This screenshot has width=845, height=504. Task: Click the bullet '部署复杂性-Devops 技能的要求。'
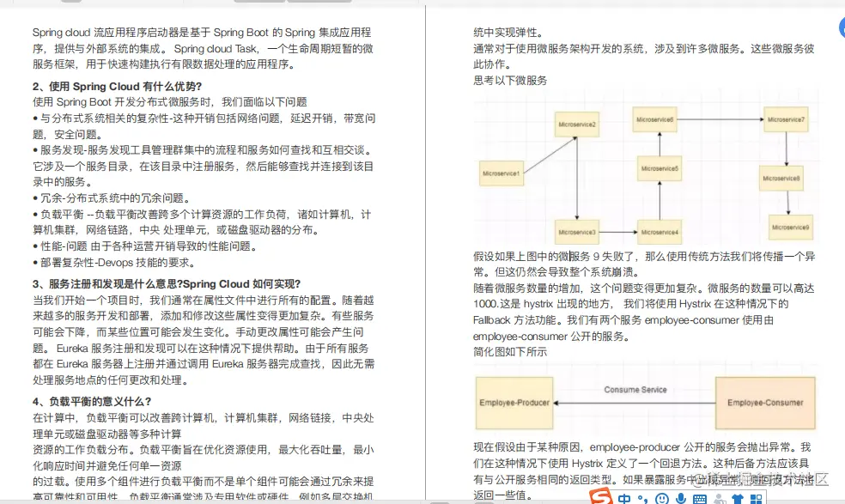tap(113, 263)
